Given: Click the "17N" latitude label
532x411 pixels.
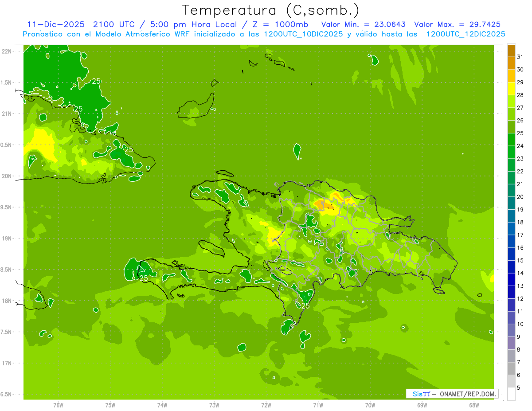Looking at the screenshot, I should coord(7,363).
